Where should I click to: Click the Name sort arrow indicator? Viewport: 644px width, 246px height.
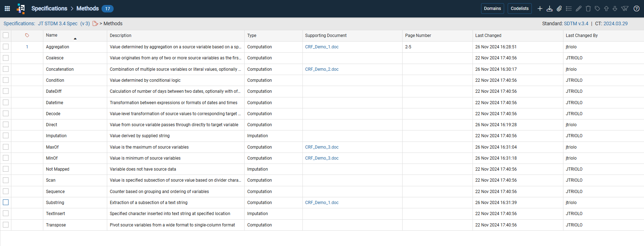pyautogui.click(x=75, y=38)
